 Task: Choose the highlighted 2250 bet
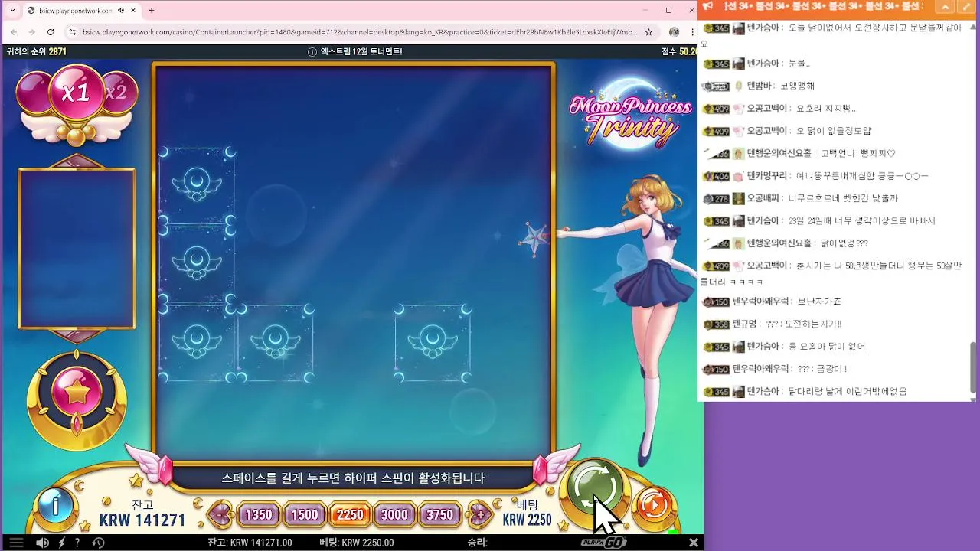(350, 515)
